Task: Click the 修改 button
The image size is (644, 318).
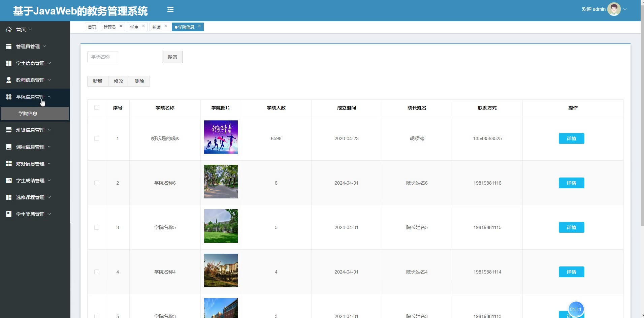Action: click(119, 81)
